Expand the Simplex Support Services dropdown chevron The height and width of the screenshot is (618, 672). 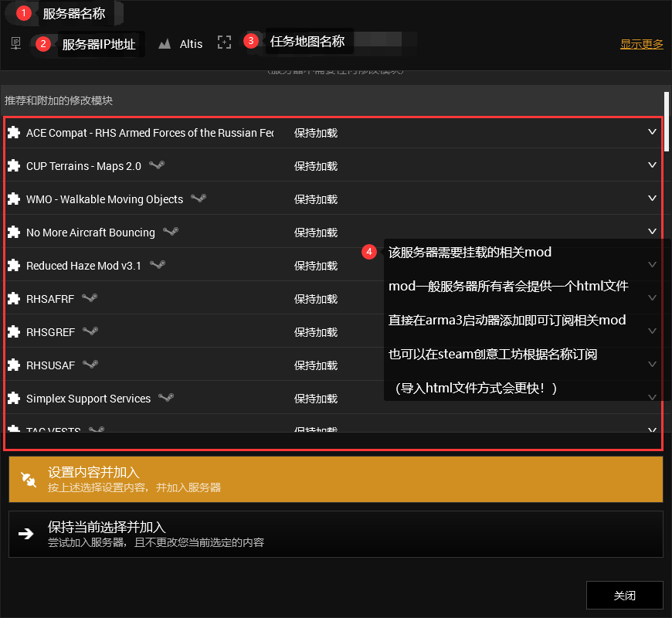pos(652,397)
